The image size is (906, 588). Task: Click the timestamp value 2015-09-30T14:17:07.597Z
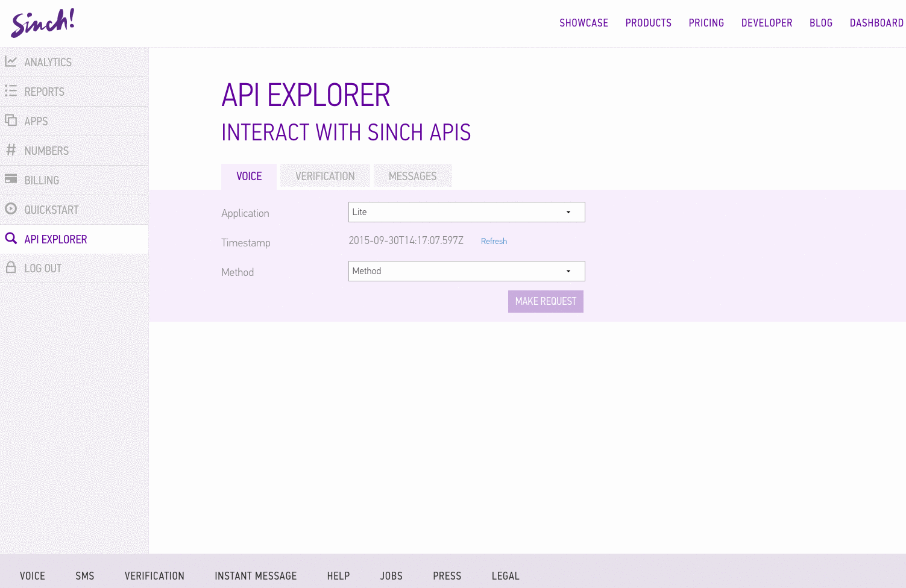click(x=406, y=240)
